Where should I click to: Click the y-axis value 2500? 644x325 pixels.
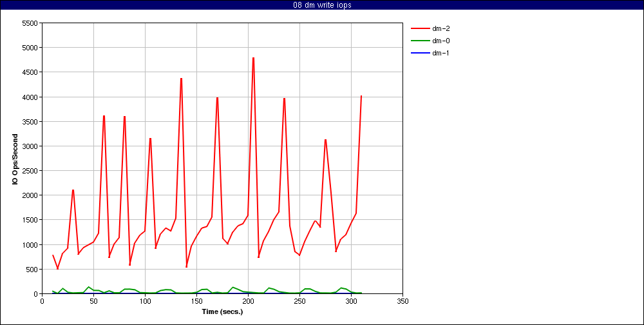(30, 171)
